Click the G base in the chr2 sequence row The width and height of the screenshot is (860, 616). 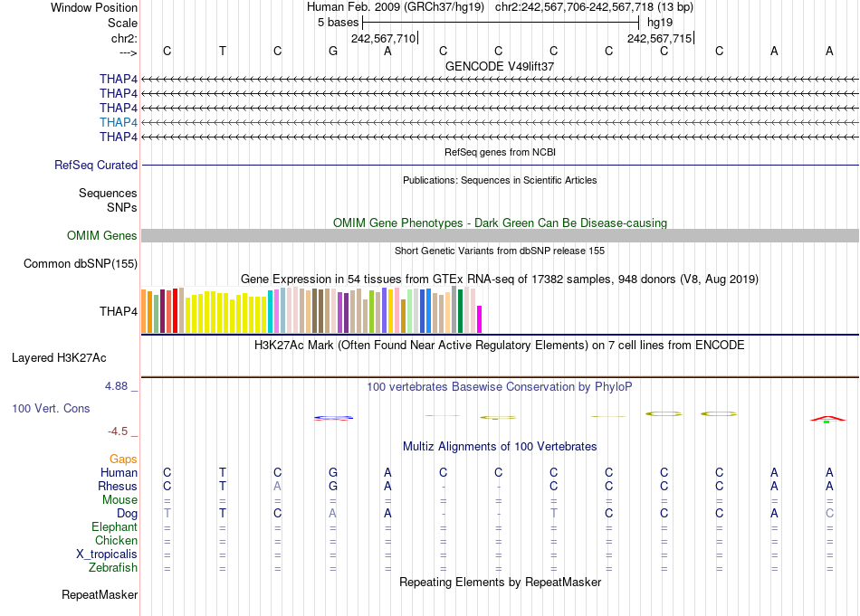(333, 51)
